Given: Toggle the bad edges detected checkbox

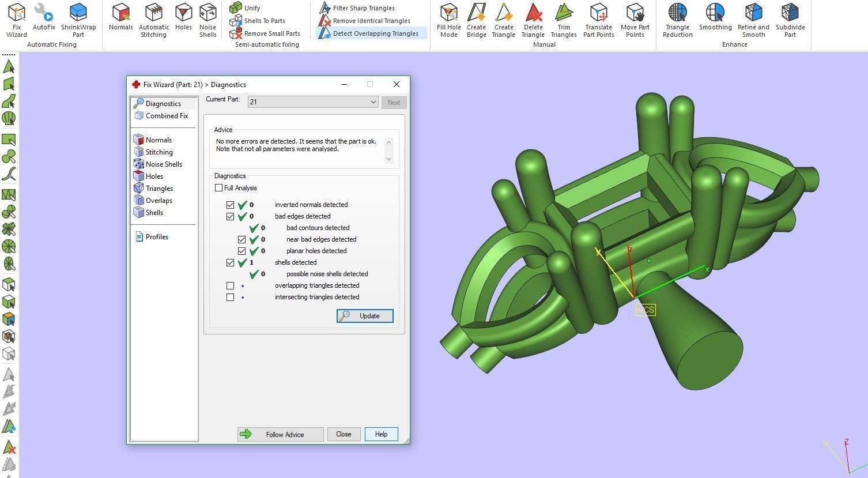Looking at the screenshot, I should click(x=230, y=216).
